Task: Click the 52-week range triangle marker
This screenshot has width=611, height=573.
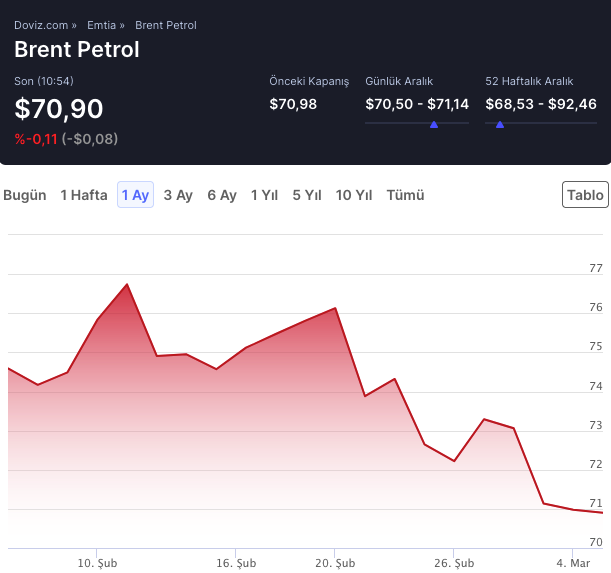Action: 499,125
